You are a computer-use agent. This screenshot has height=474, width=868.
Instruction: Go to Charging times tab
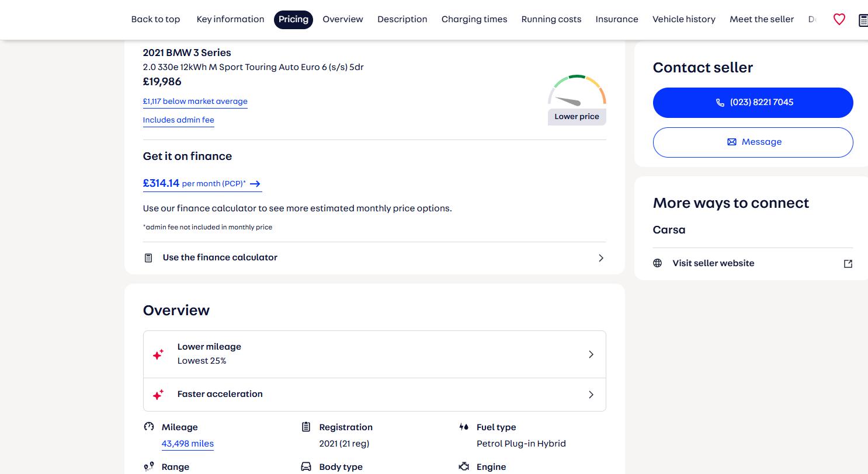point(474,19)
